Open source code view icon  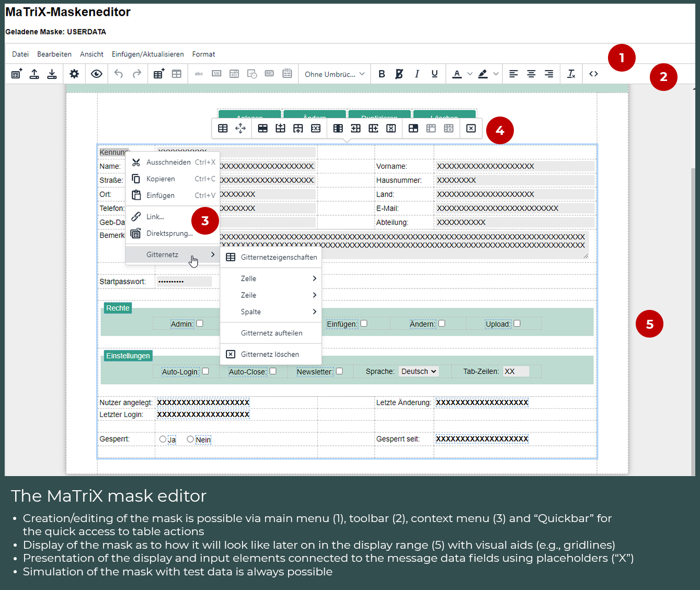coord(593,74)
